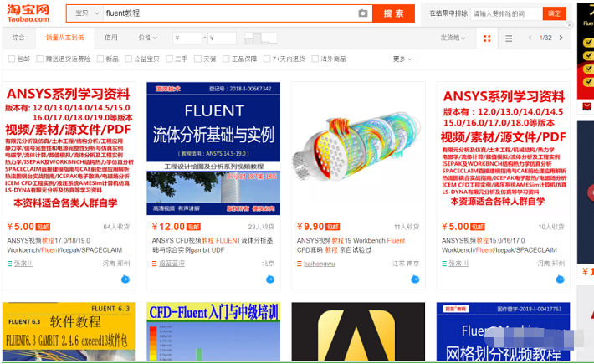Select the 信用 sorting tab
This screenshot has height=364, width=594.
(111, 38)
